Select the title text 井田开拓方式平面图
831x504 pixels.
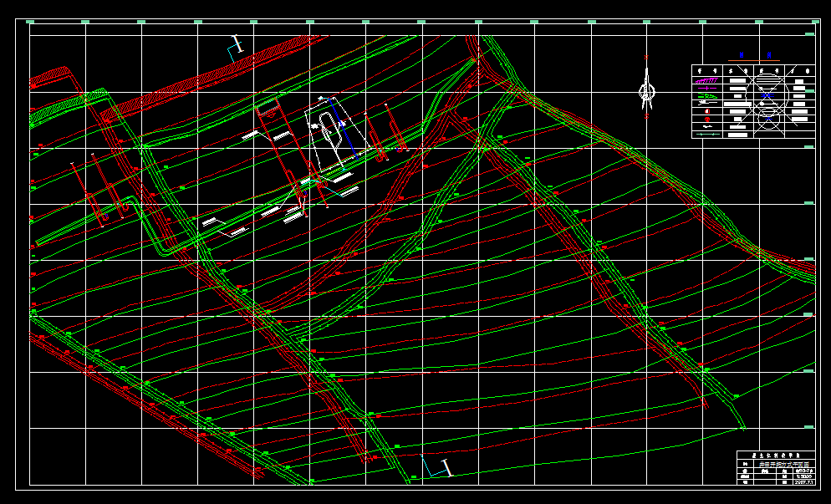784,464
